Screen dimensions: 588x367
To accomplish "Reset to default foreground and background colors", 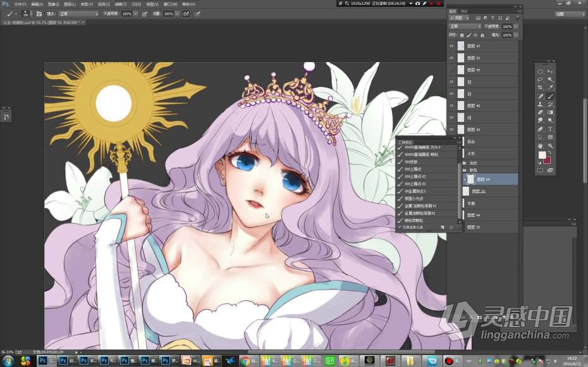I will 540,163.
